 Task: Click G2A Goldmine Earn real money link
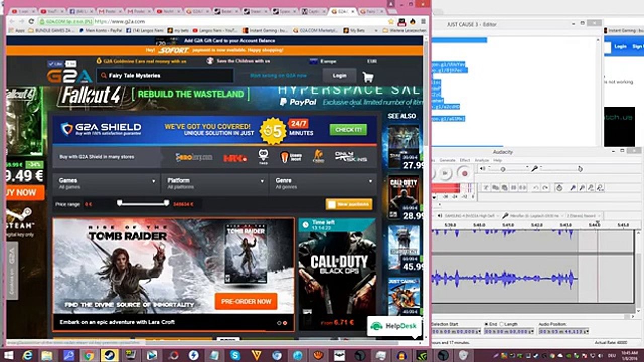(x=141, y=61)
